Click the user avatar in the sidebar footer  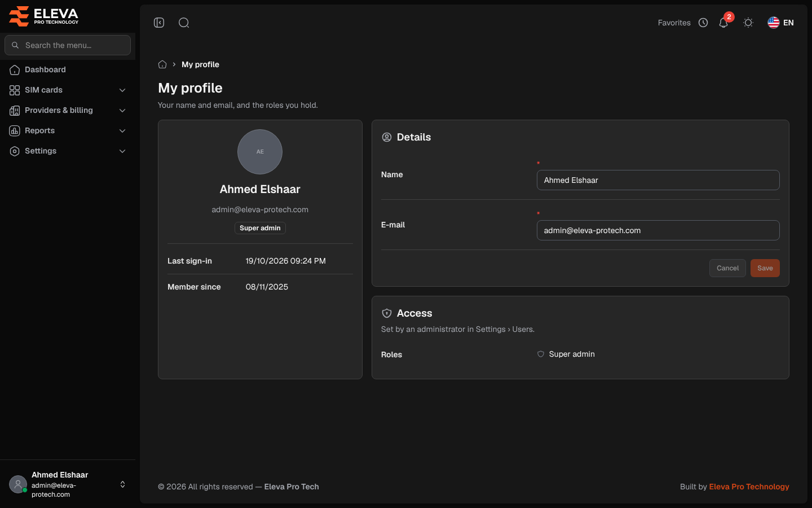point(18,484)
